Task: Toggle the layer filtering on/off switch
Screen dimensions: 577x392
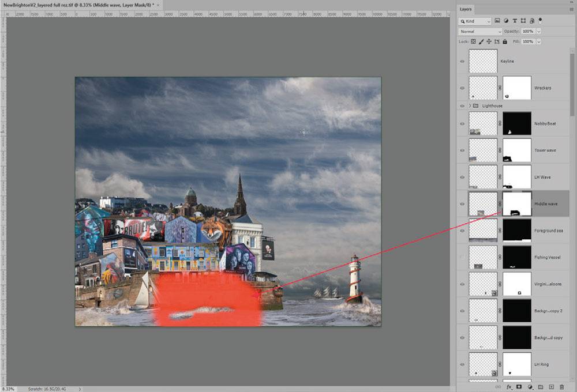Action: 540,20
